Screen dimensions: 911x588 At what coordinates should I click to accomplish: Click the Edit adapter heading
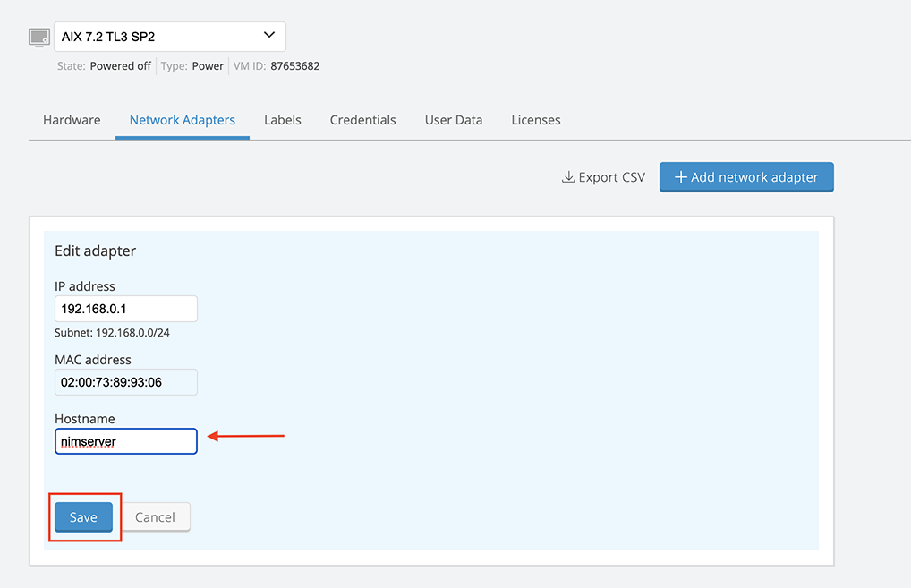point(95,251)
